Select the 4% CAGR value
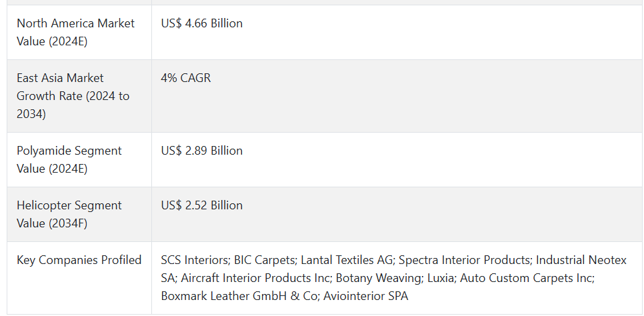This screenshot has height=316, width=644. pyautogui.click(x=185, y=78)
